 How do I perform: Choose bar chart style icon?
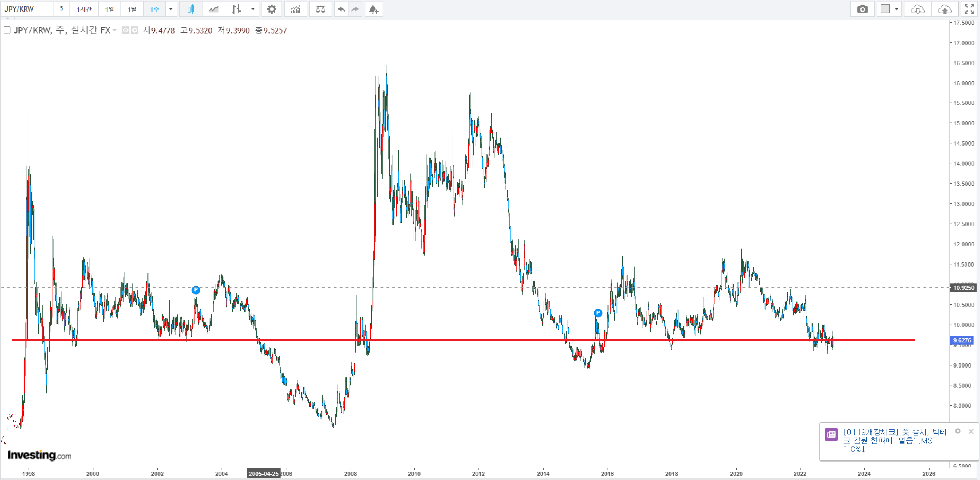pos(236,9)
